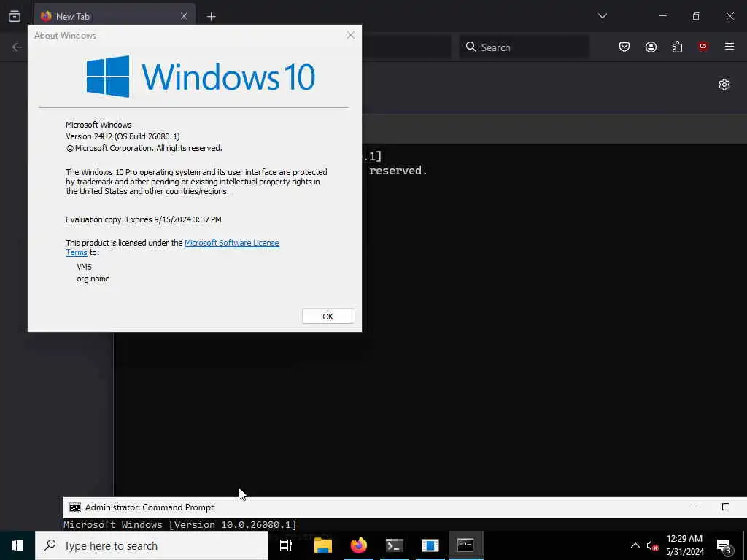Screen dimensions: 747x560
Task: Expand the list all tabs chevron
Action: 602,16
